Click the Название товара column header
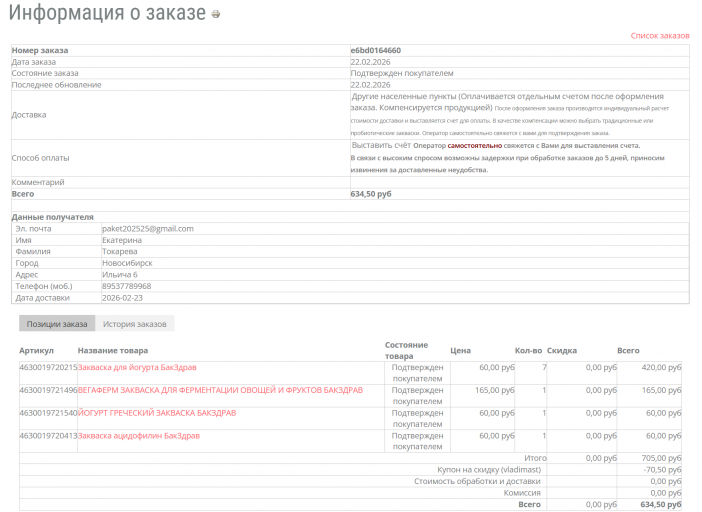This screenshot has width=702, height=512. point(113,351)
